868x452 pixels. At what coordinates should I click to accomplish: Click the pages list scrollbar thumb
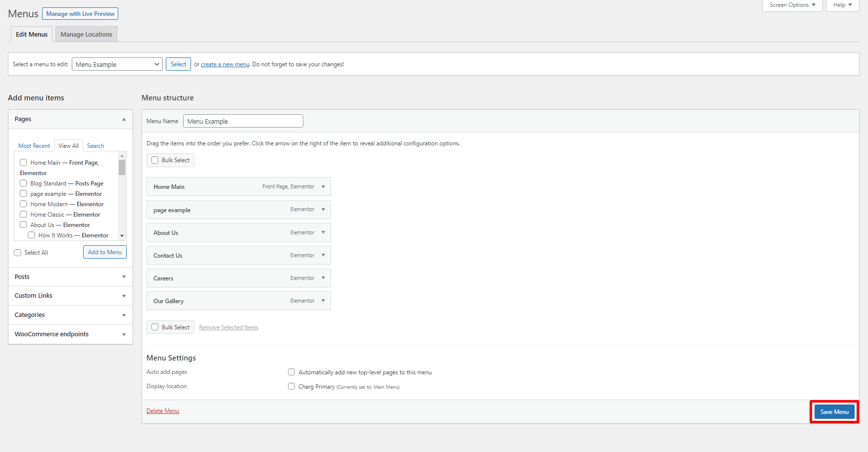tap(122, 167)
